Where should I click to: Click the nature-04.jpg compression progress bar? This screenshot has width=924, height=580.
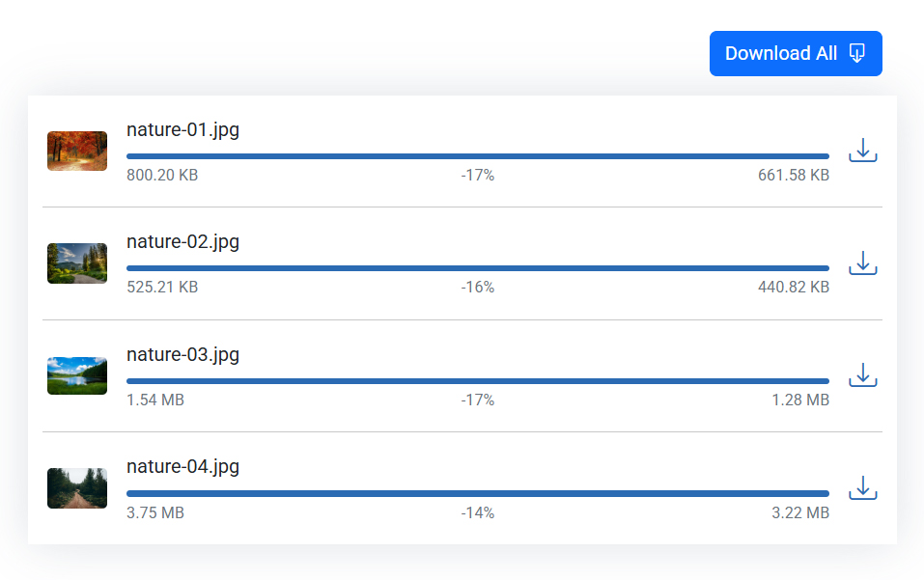point(477,492)
